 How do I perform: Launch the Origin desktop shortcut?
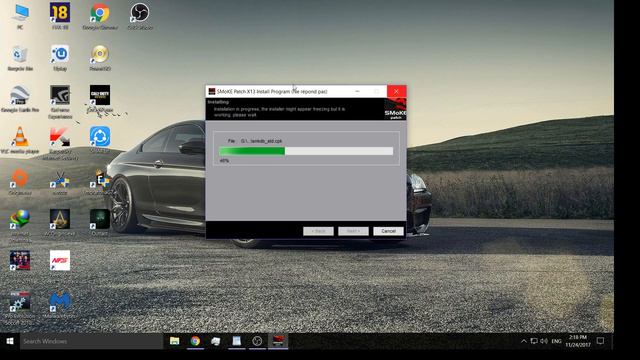tap(20, 182)
